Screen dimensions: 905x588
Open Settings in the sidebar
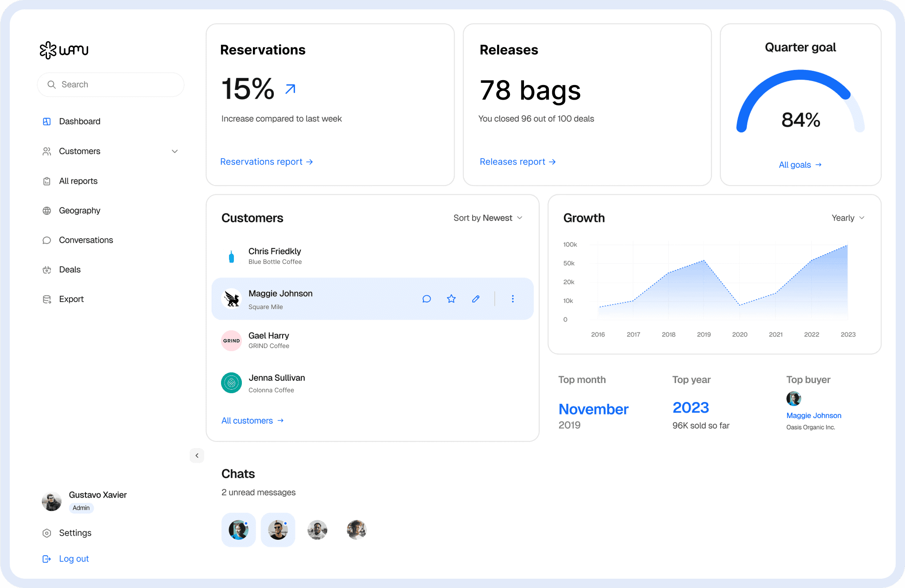point(75,533)
